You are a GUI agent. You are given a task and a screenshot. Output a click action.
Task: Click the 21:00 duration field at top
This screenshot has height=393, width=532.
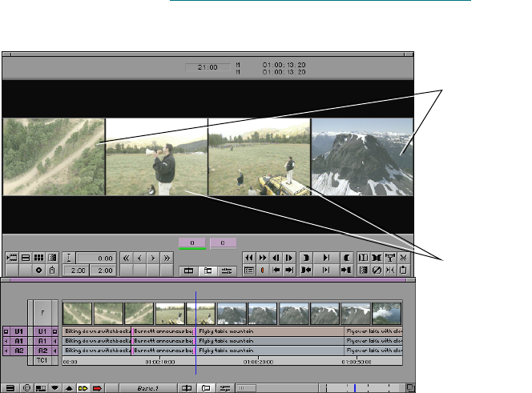point(208,67)
